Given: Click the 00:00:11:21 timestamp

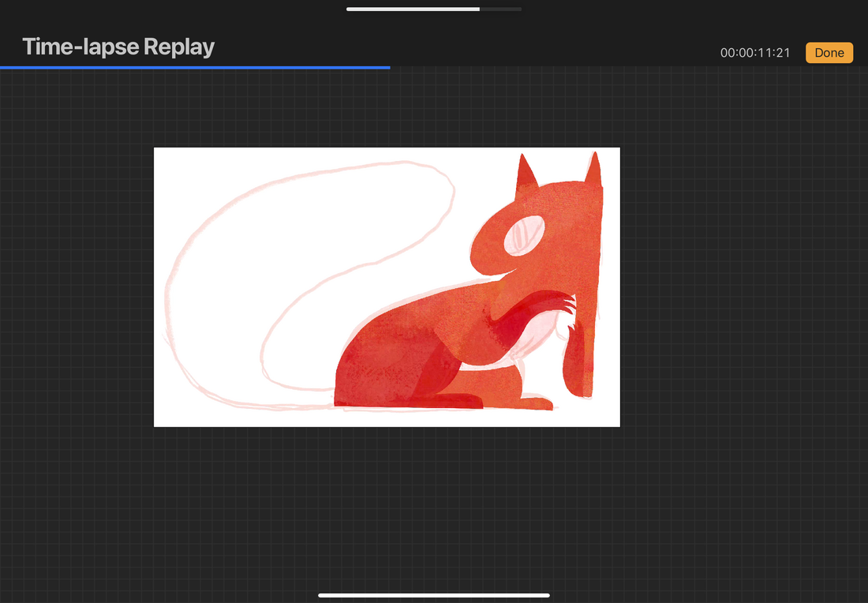Looking at the screenshot, I should (x=754, y=53).
